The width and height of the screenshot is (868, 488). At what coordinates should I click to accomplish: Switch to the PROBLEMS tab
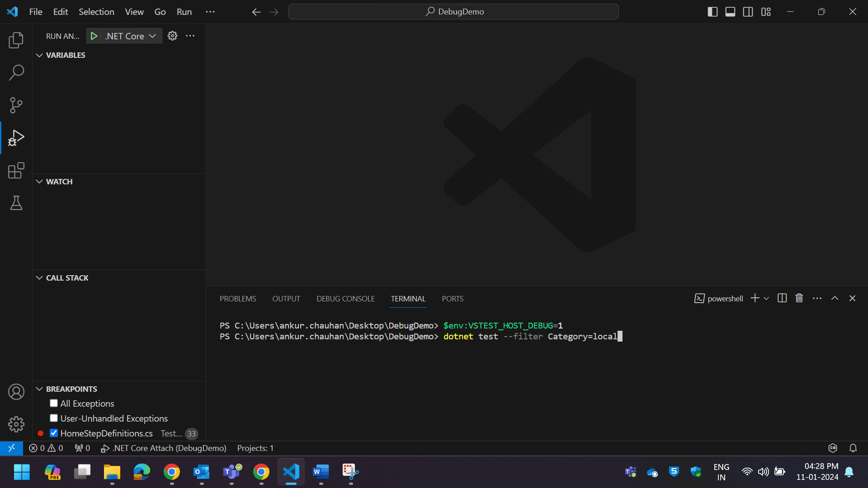pos(238,299)
